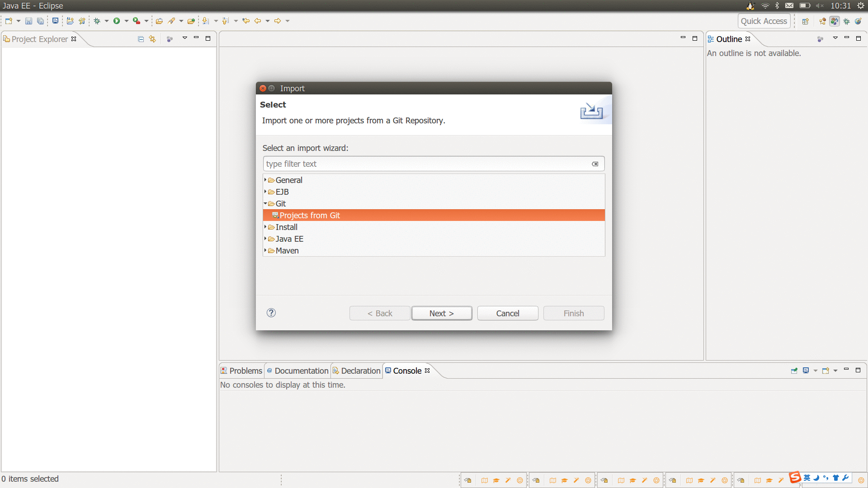868x488 pixels.
Task: Open the External Tools dropdown arrow
Action: pyautogui.click(x=146, y=21)
